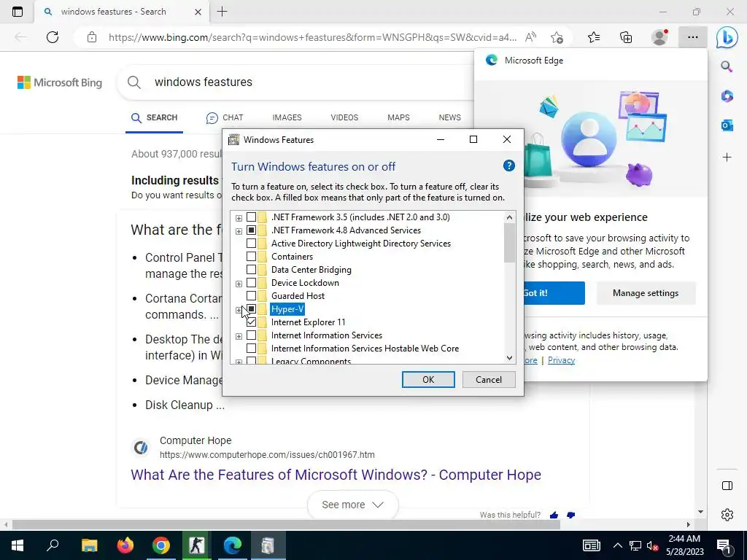This screenshot has width=747, height=560.
Task: Open the Computer Hope article title link
Action: pos(336,475)
